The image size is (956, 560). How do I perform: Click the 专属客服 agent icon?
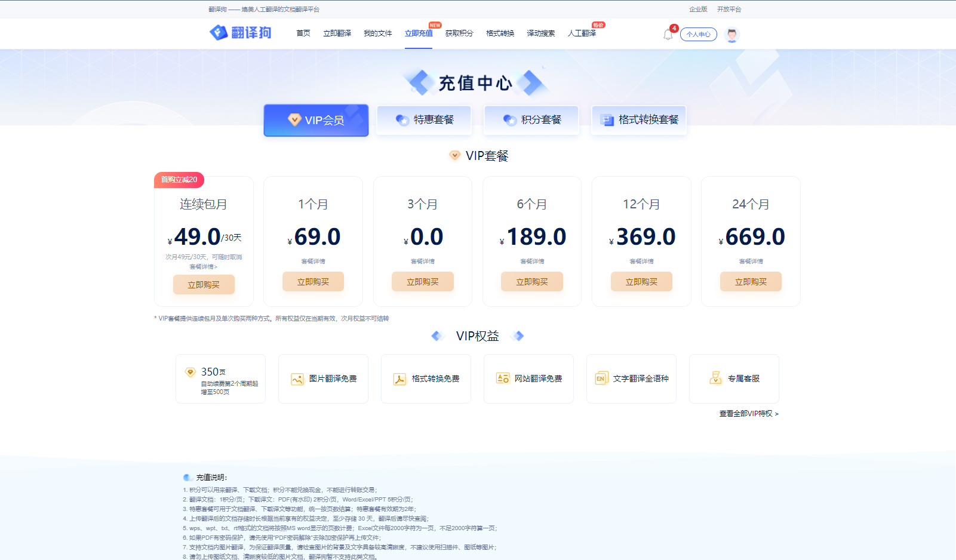tap(715, 378)
